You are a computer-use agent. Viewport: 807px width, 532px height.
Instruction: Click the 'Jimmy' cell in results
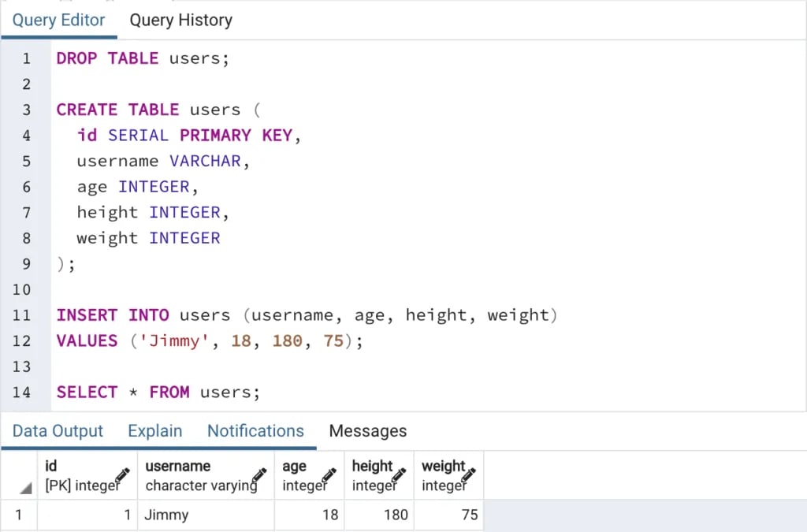click(206, 515)
